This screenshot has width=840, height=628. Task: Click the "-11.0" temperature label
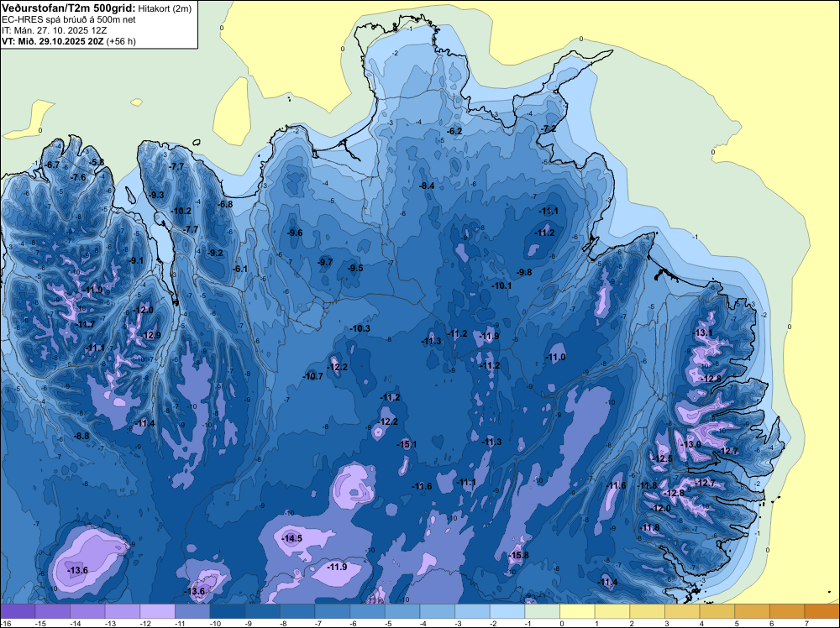(x=555, y=358)
